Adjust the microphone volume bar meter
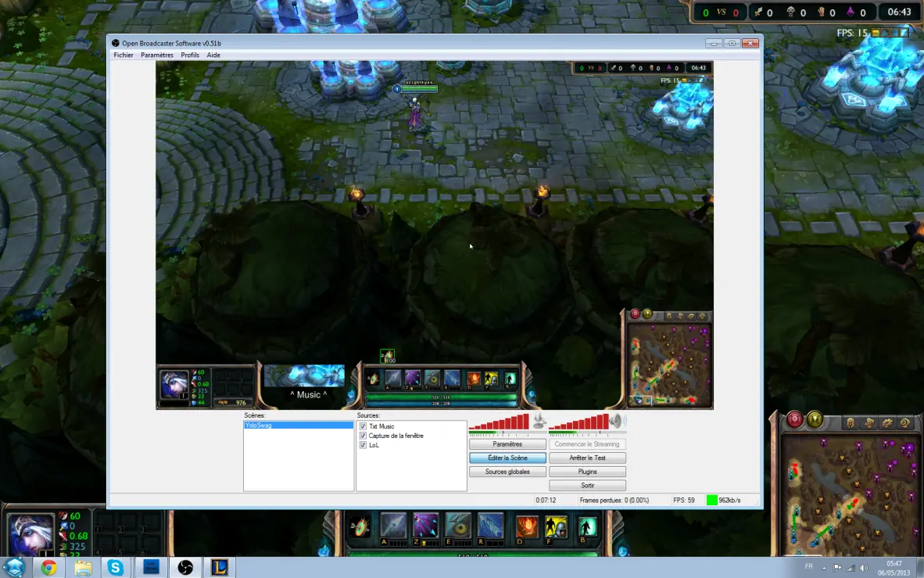Viewport: 924px width, 578px height. tap(499, 421)
